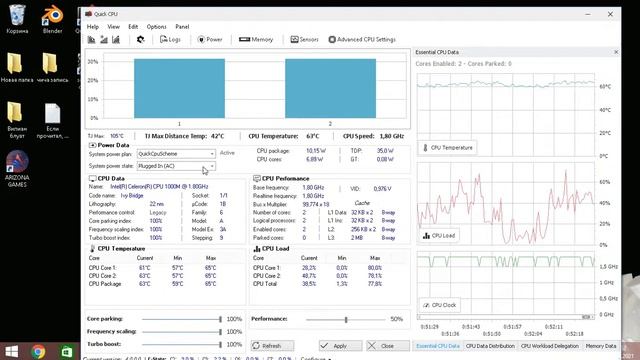
Task: Click the L1 Data cache 8-way link
Action: [388, 213]
